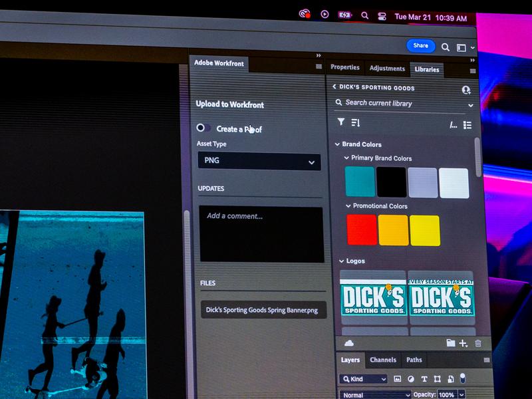Collapse Libraries panel group double arrows
This screenshot has width=532, height=399.
pyautogui.click(x=472, y=60)
